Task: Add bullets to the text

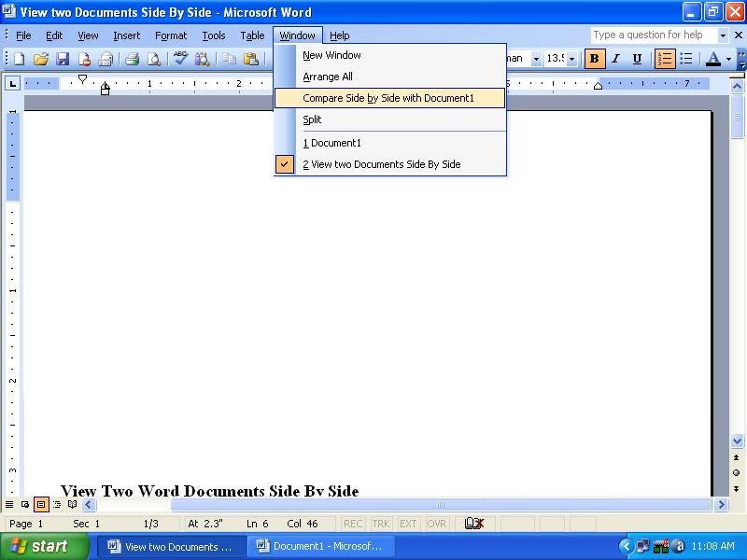Action: click(686, 59)
